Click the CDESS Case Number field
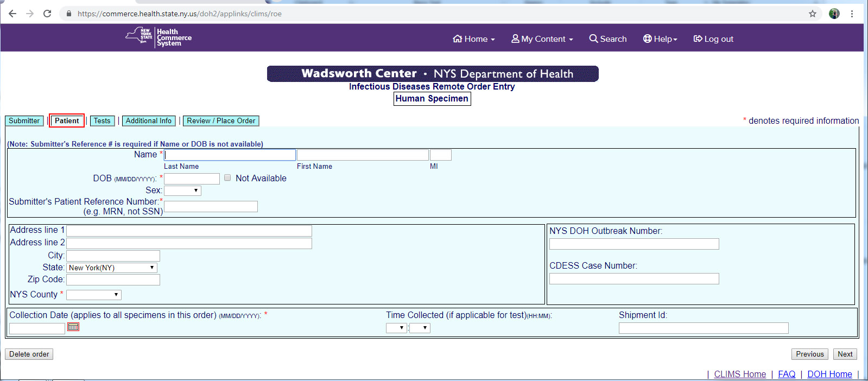Image resolution: width=868 pixels, height=381 pixels. pyautogui.click(x=634, y=278)
